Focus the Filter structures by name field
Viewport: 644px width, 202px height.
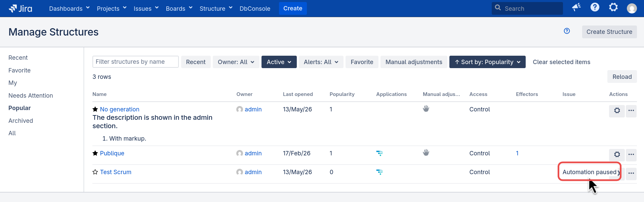135,62
